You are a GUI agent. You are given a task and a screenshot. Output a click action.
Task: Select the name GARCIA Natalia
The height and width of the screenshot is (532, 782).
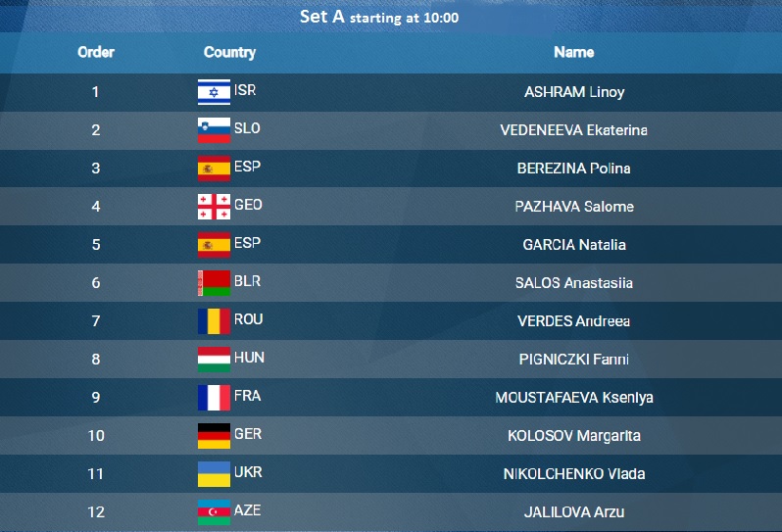coord(574,245)
